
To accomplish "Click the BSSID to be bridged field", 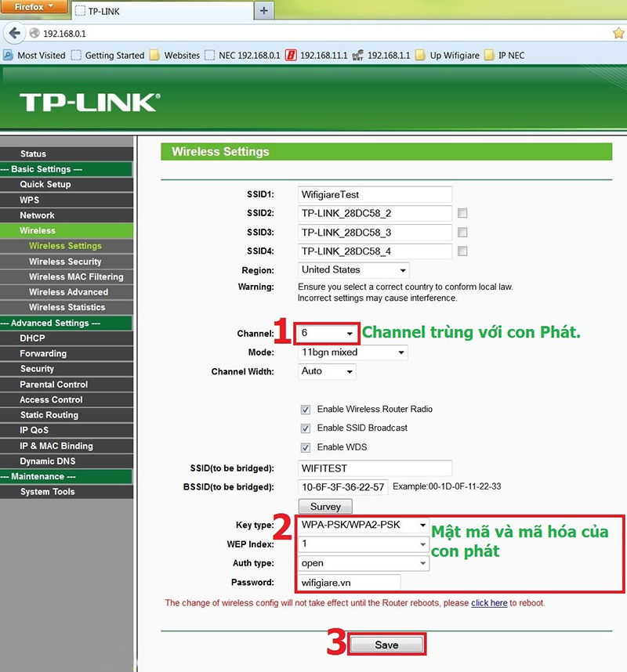I will coord(342,487).
